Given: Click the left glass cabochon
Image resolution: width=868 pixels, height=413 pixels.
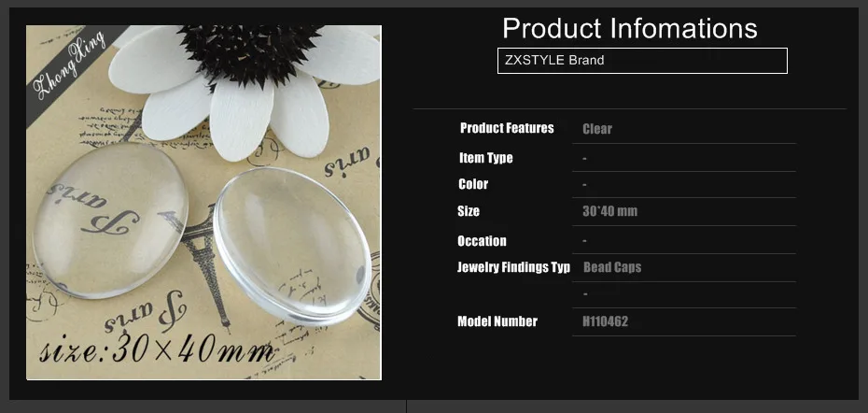Looking at the screenshot, I should [110, 221].
